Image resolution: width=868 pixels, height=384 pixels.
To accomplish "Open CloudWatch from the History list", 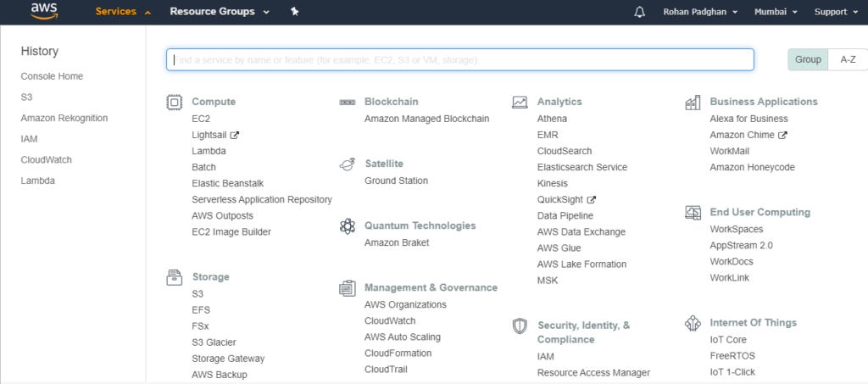I will click(47, 160).
